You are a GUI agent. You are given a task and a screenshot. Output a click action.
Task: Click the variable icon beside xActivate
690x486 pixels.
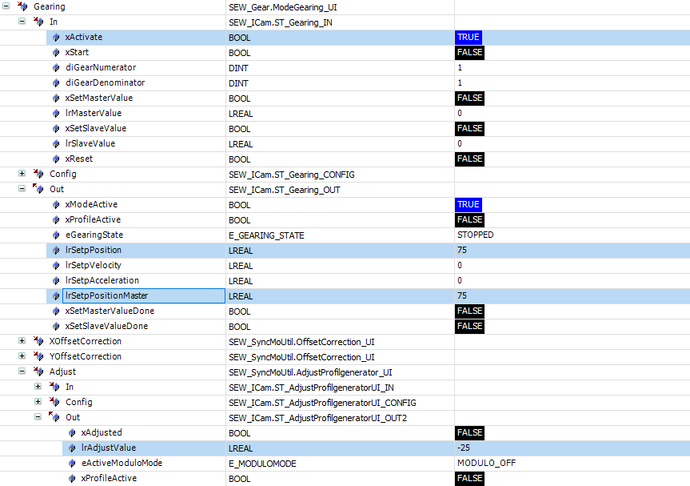point(55,37)
